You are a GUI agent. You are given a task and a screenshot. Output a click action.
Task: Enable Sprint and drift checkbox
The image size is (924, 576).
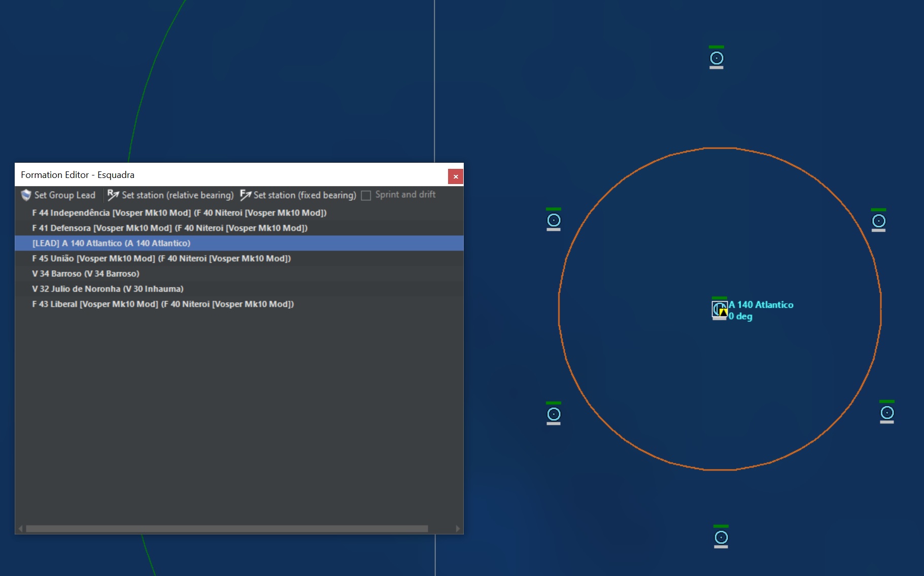(x=366, y=195)
